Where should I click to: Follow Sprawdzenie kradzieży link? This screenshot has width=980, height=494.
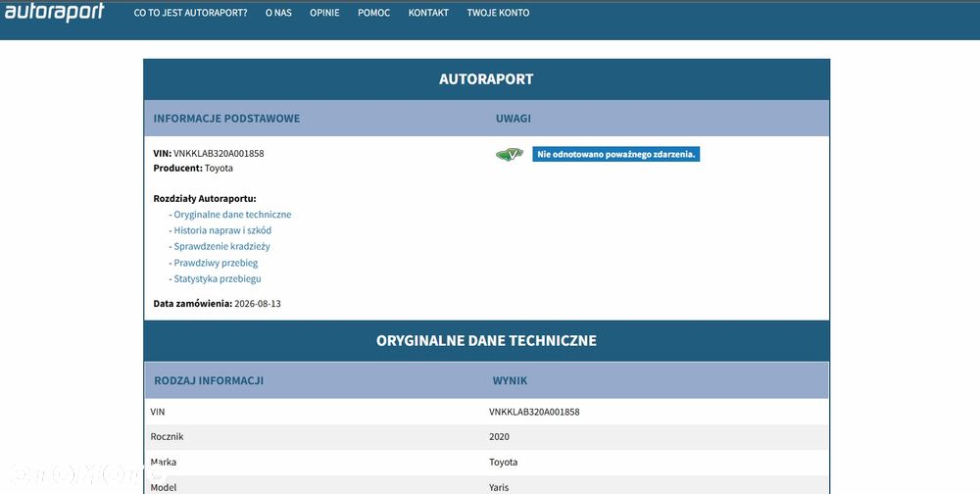pos(221,246)
